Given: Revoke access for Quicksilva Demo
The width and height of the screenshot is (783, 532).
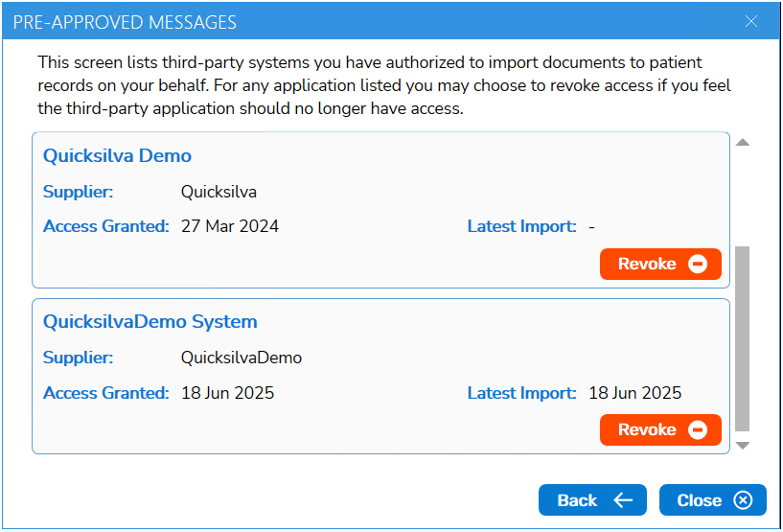Looking at the screenshot, I should coord(660,264).
